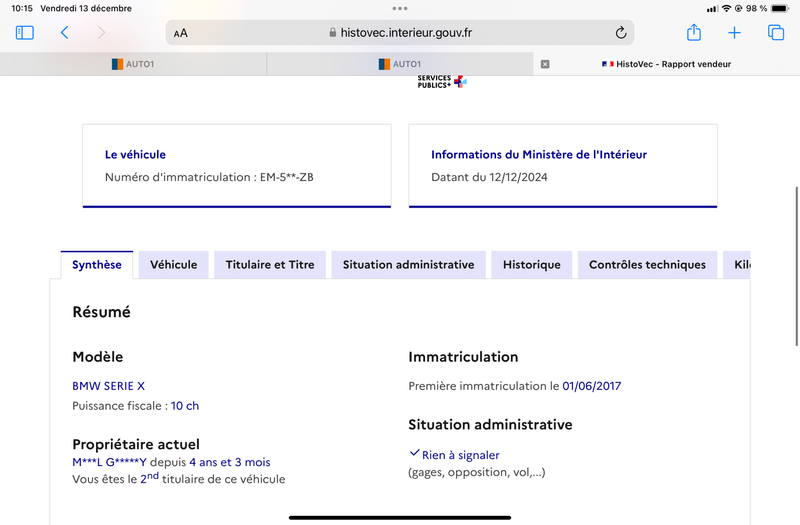The image size is (800, 525).
Task: Click the gages, opposition, vol note
Action: [x=477, y=472]
